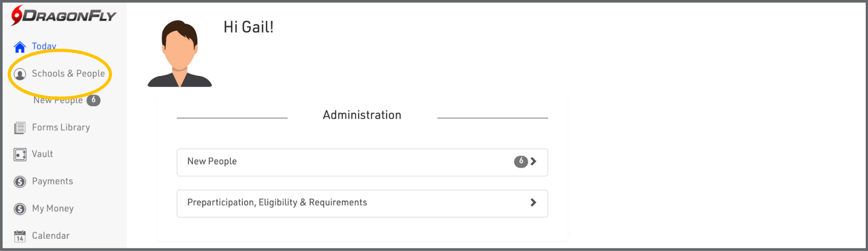The height and width of the screenshot is (251, 868).
Task: Click the sidebar New People count badge
Action: click(x=94, y=100)
